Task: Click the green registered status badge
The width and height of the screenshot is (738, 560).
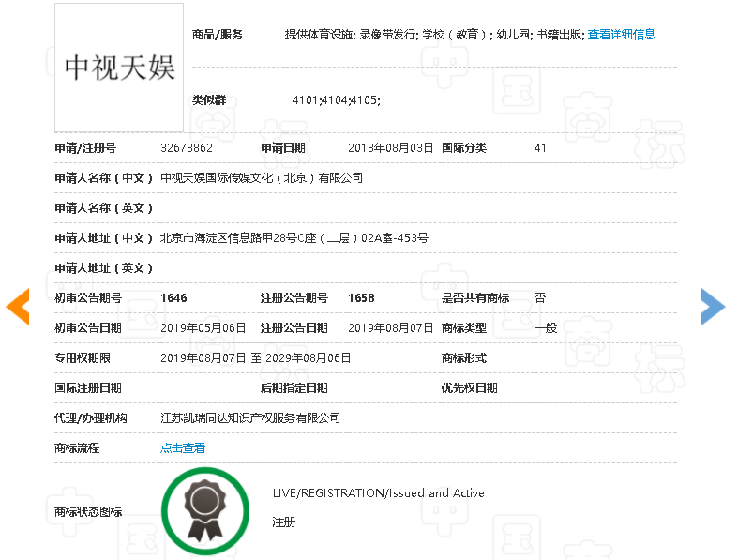Action: 204,511
